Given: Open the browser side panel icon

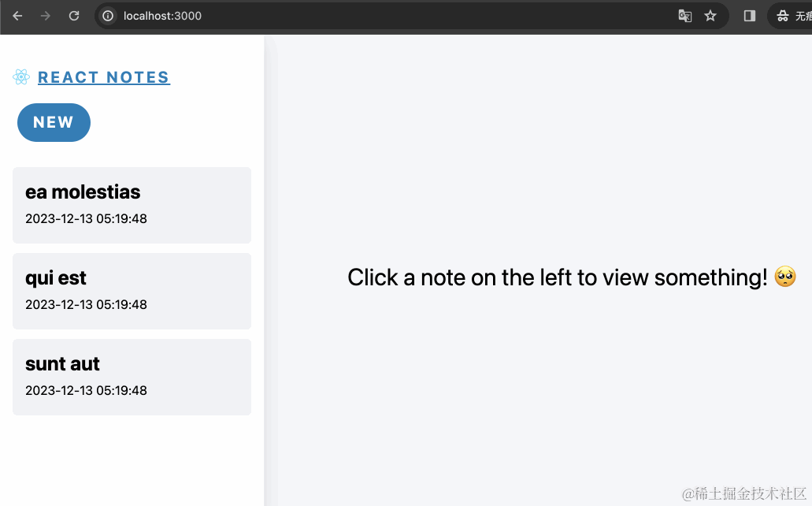Looking at the screenshot, I should pos(750,16).
